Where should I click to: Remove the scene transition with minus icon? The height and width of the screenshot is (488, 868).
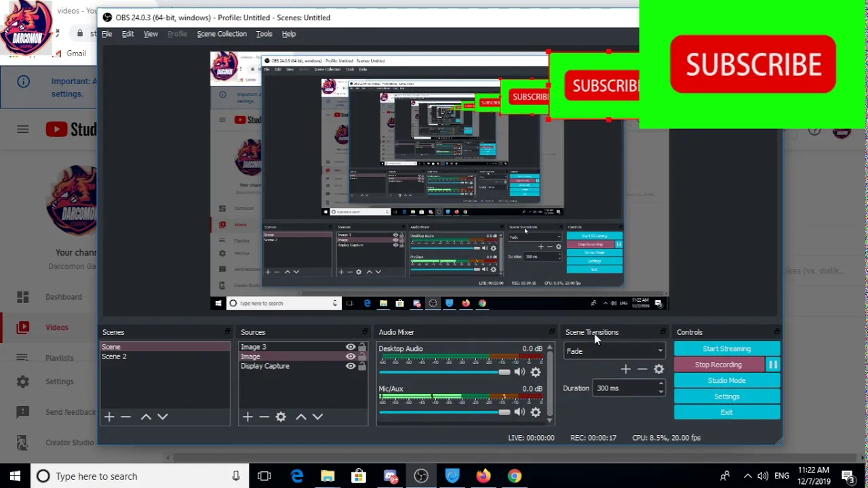pyautogui.click(x=642, y=369)
